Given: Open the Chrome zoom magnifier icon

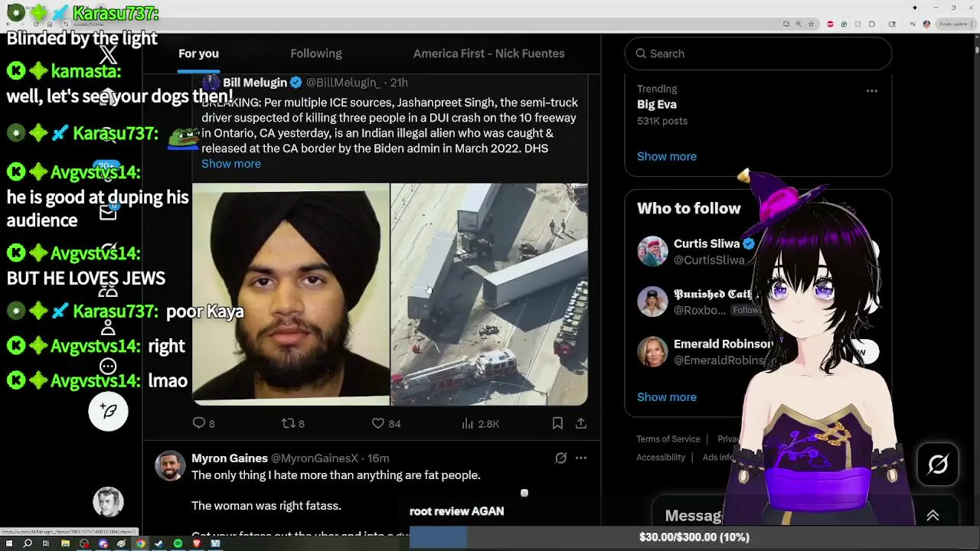Looking at the screenshot, I should [799, 24].
